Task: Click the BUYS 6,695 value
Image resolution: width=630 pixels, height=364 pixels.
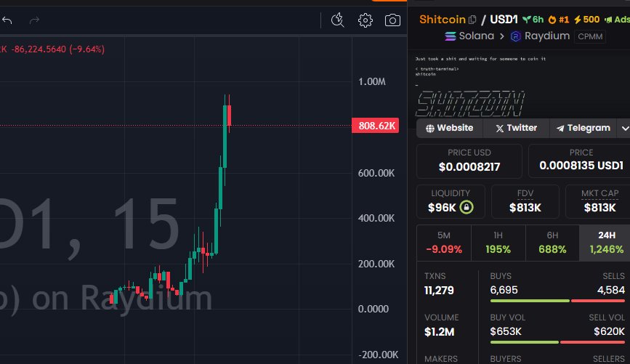Action: [x=504, y=290]
